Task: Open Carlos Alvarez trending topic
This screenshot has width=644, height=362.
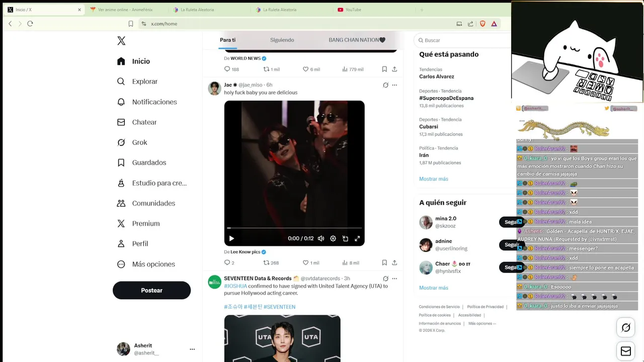Action: (x=437, y=76)
